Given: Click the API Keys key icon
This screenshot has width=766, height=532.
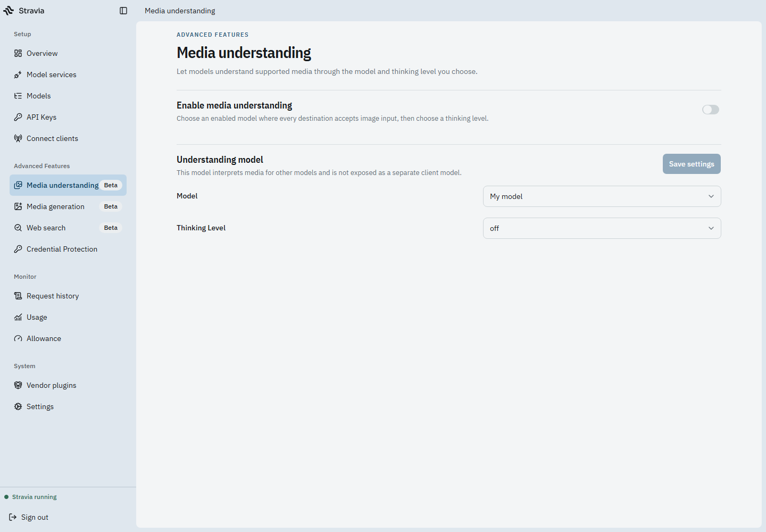Looking at the screenshot, I should pyautogui.click(x=18, y=117).
